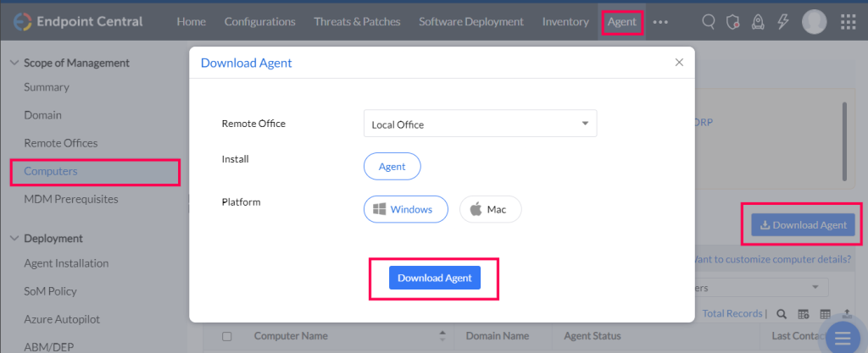
Task: Collapse the Scope of Management section
Action: 14,63
